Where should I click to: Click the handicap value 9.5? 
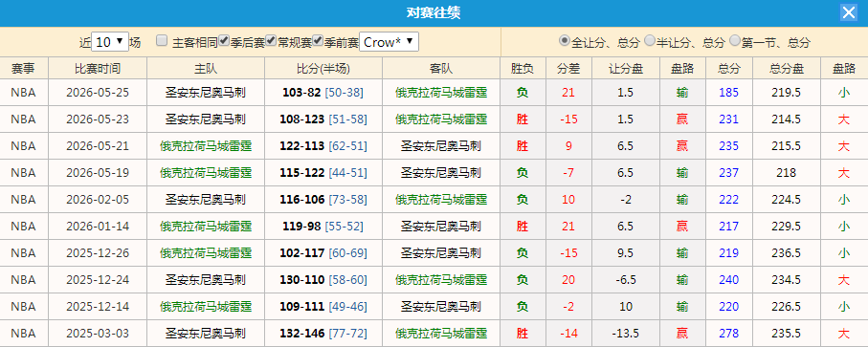626,253
